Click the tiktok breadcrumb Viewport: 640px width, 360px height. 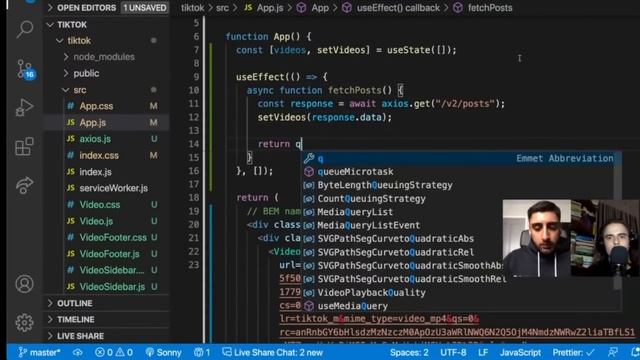pyautogui.click(x=192, y=8)
